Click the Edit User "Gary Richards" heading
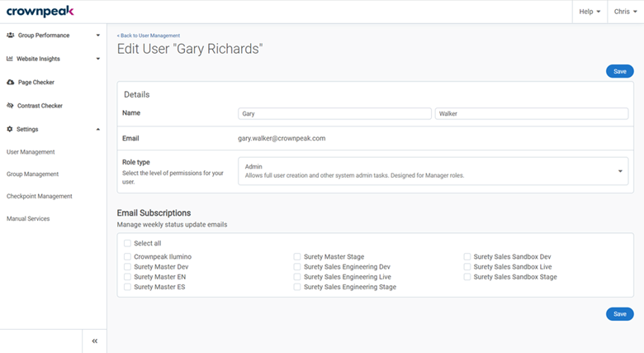The height and width of the screenshot is (353, 644). point(190,49)
